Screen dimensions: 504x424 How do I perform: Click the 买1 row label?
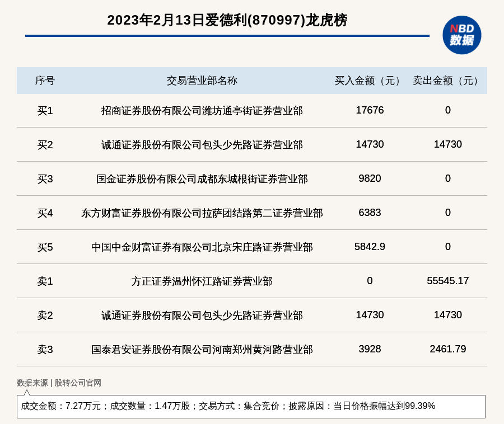pos(45,111)
